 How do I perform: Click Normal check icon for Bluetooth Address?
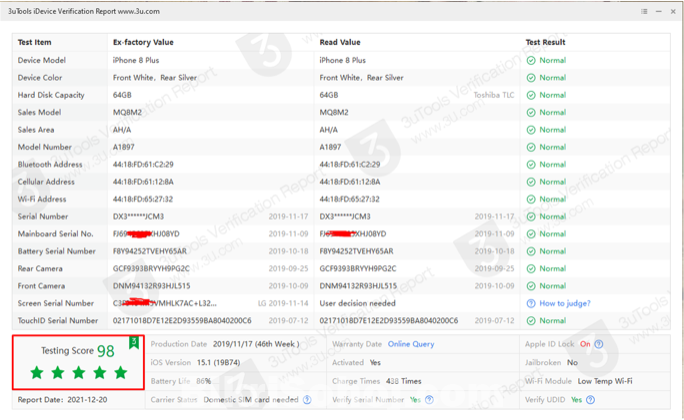[531, 164]
